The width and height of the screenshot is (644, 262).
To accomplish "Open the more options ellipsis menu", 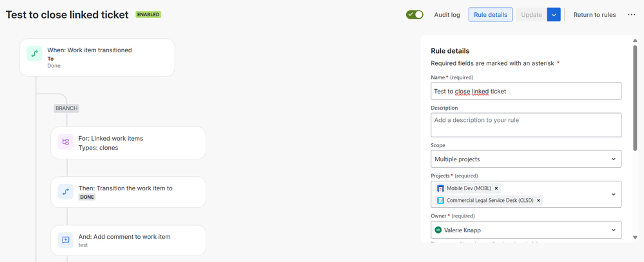I will click(x=631, y=15).
